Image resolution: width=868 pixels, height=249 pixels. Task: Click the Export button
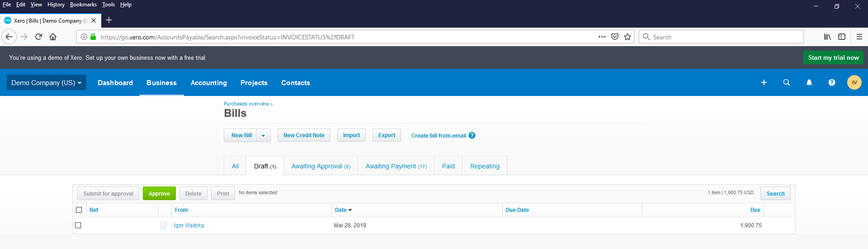[387, 135]
